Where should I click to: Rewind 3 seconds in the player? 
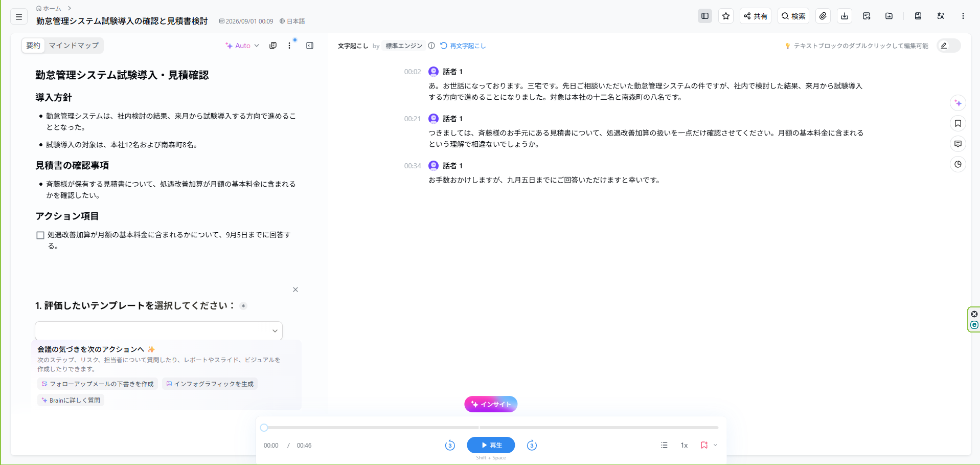tap(450, 445)
